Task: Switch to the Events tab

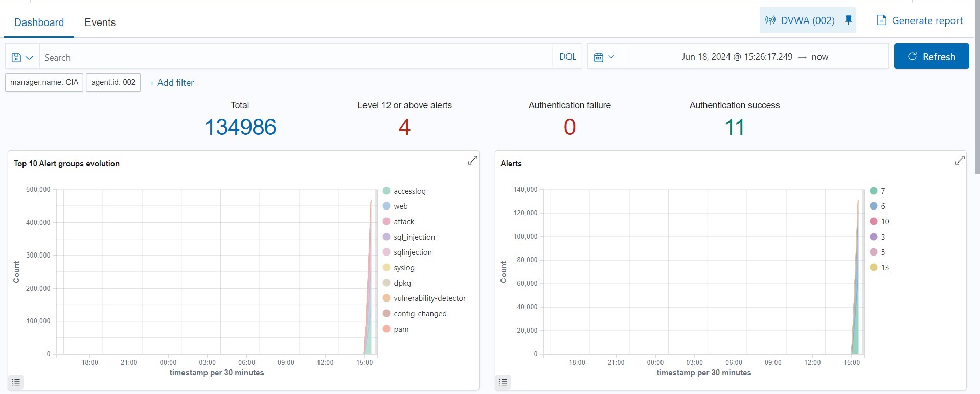Action: click(100, 22)
